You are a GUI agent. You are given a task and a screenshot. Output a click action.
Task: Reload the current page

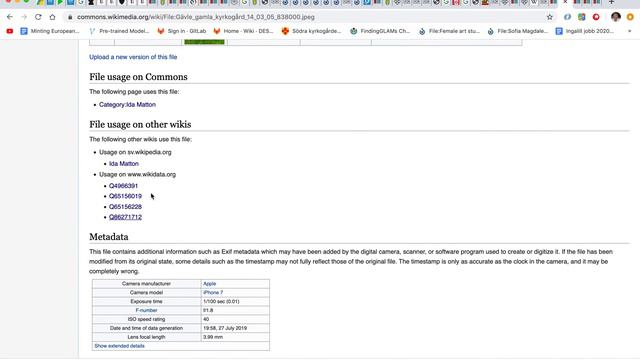(38, 17)
